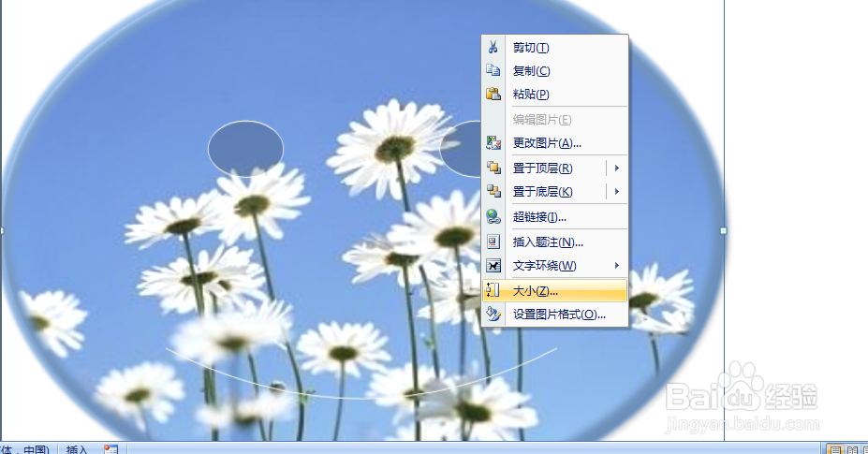Toggle the 插入 mode in the status bar
Image resolution: width=868 pixels, height=454 pixels.
tap(77, 449)
